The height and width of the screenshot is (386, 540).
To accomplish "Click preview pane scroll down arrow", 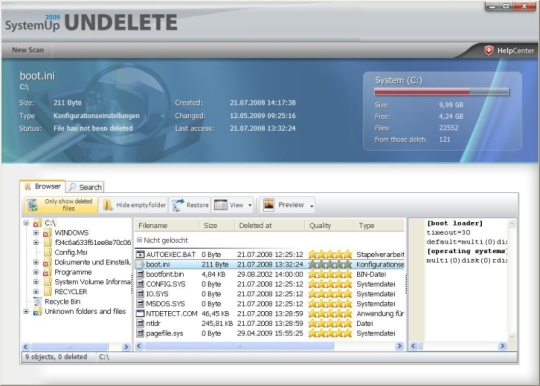I will tap(511, 336).
